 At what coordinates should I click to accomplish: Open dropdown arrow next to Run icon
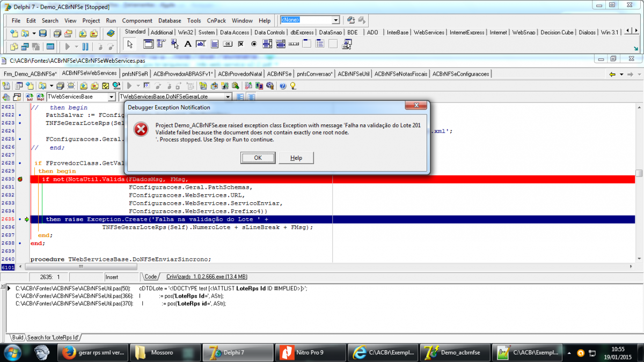(76, 47)
